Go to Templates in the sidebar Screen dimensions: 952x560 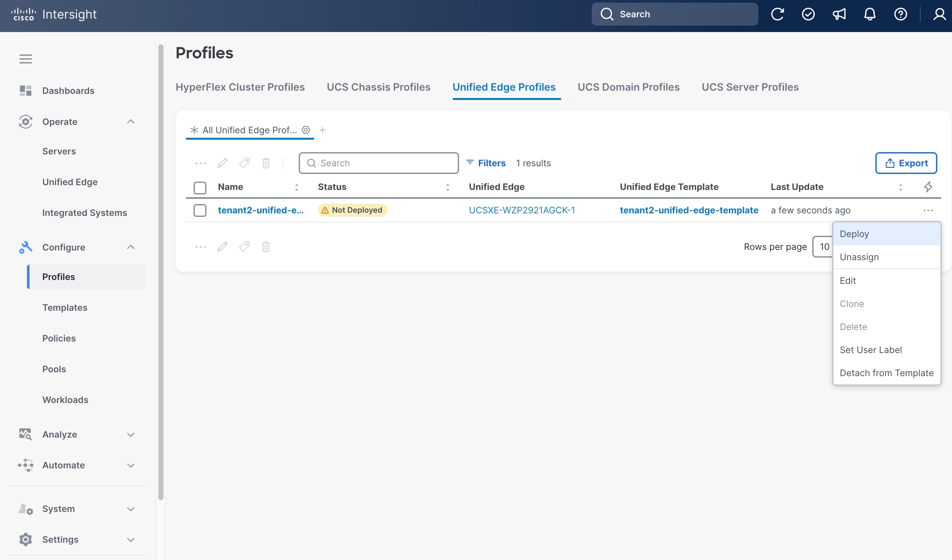[x=65, y=307]
